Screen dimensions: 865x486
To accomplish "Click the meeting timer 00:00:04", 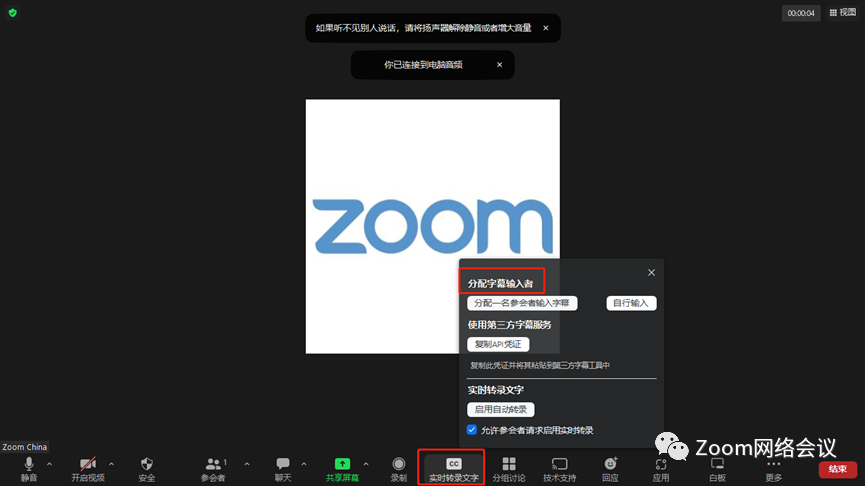I will (801, 13).
